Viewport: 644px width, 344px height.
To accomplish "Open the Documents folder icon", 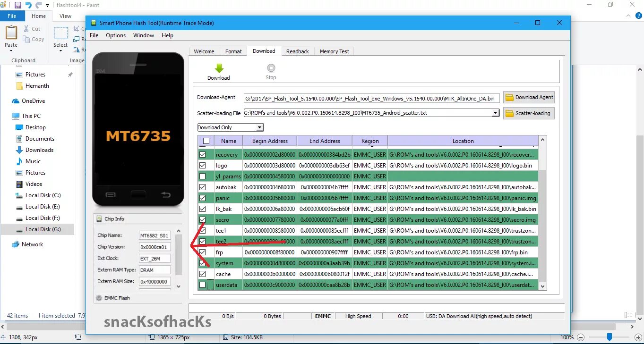I will pyautogui.click(x=19, y=139).
